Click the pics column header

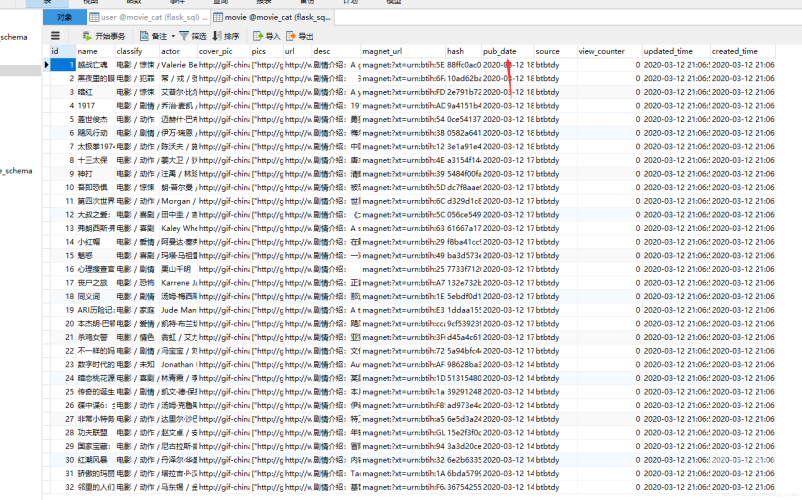pos(267,51)
